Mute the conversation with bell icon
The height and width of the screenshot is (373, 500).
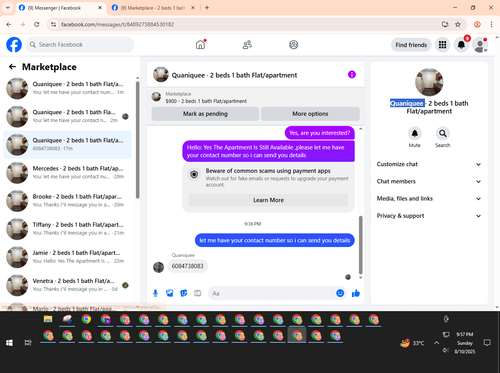(415, 134)
